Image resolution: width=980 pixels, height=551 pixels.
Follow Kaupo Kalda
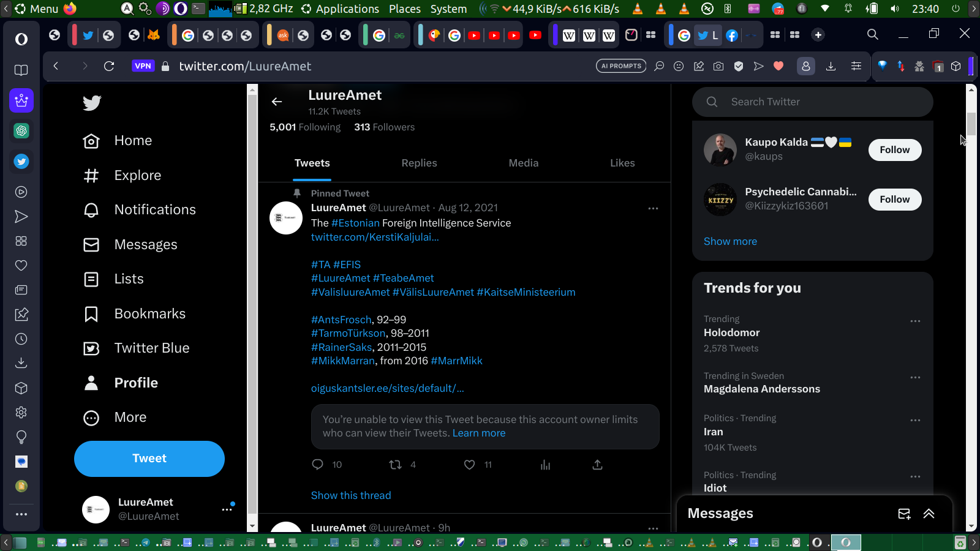pos(895,150)
